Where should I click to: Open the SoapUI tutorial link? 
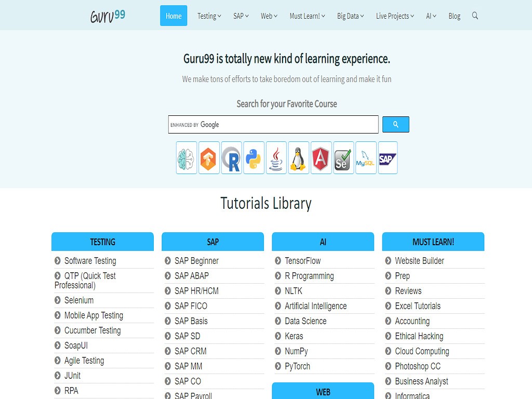click(76, 345)
